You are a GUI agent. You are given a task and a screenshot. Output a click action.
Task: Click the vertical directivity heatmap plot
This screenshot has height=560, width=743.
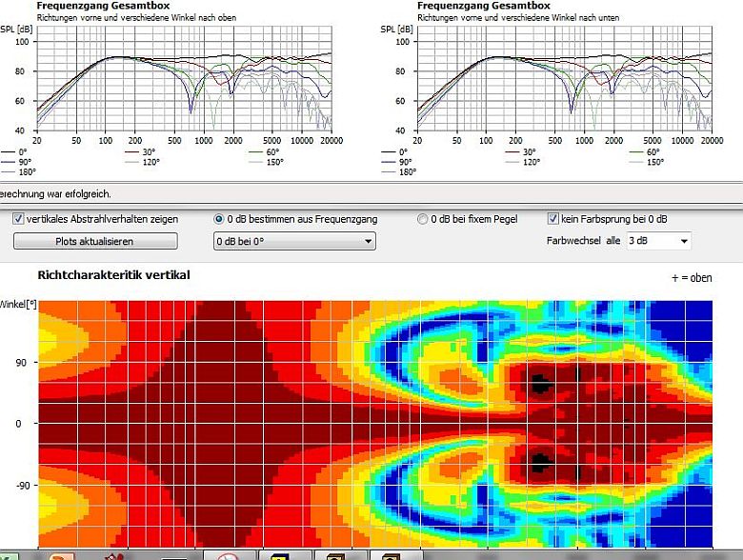pos(374,424)
